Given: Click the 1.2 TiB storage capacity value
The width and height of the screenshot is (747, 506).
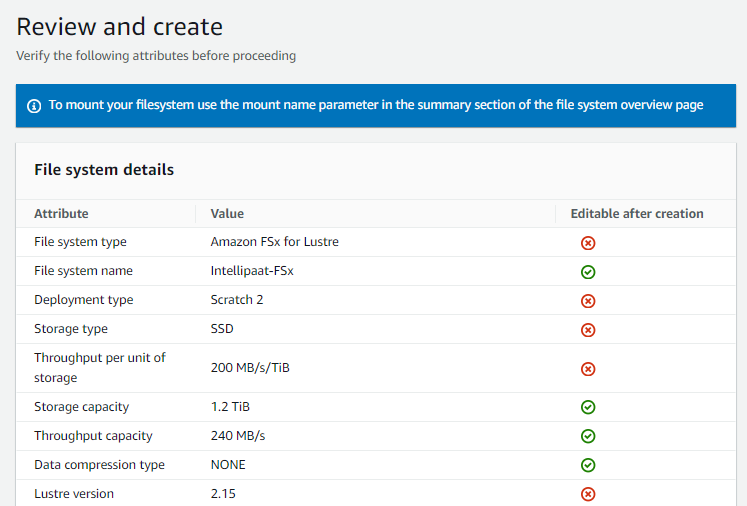Looking at the screenshot, I should pyautogui.click(x=233, y=407).
